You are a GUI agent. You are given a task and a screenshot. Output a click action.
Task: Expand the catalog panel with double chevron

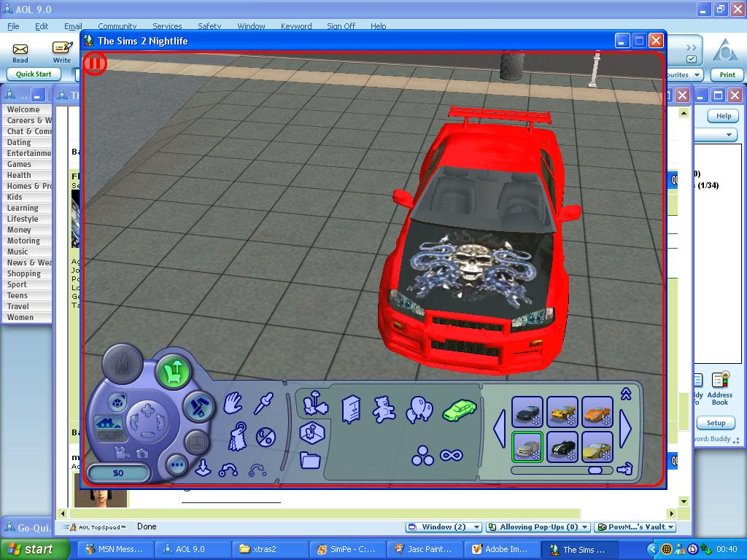pos(626,394)
